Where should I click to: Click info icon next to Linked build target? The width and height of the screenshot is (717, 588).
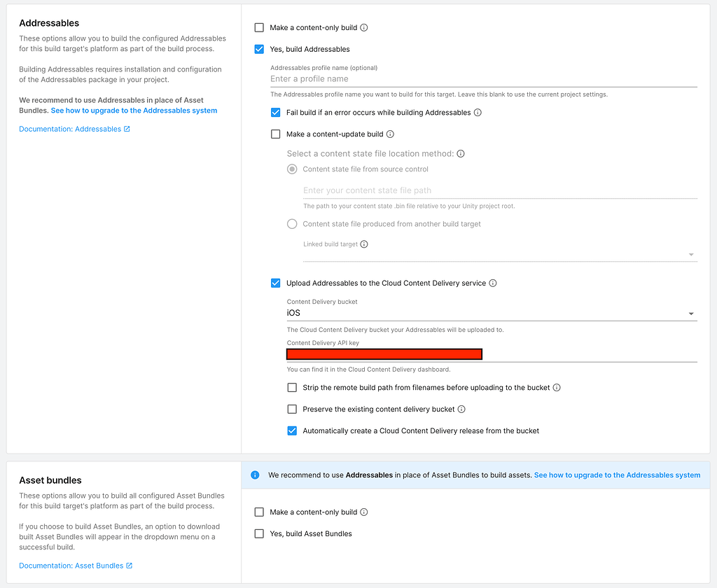(364, 244)
